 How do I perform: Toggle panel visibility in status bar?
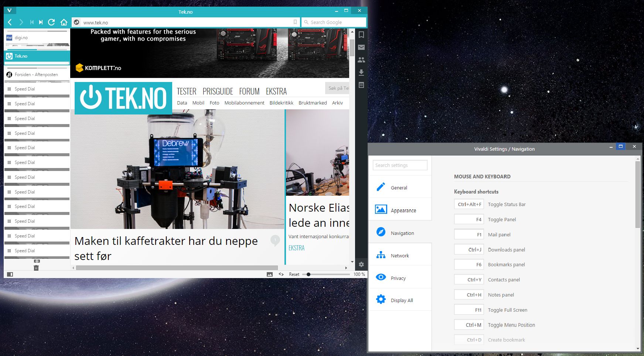pyautogui.click(x=10, y=274)
